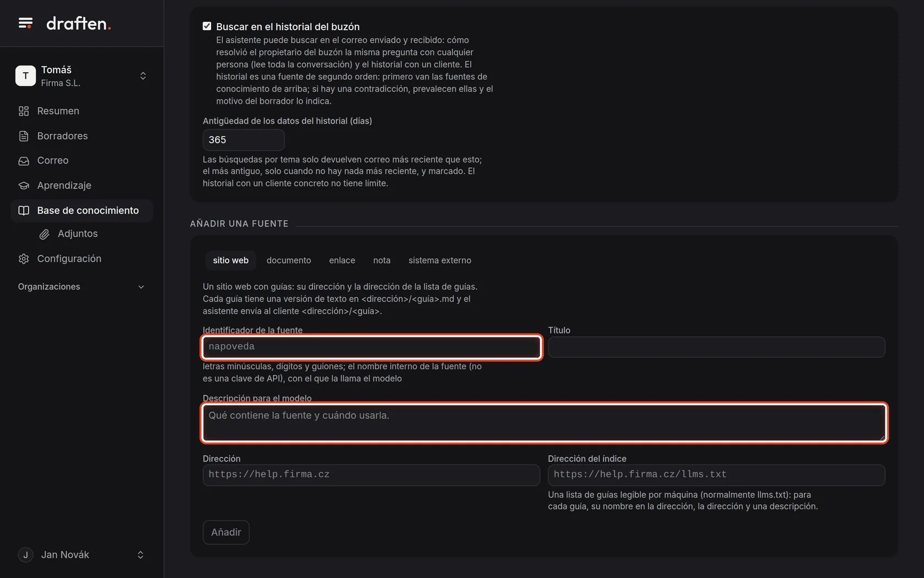Click the Añadir button

(x=226, y=532)
